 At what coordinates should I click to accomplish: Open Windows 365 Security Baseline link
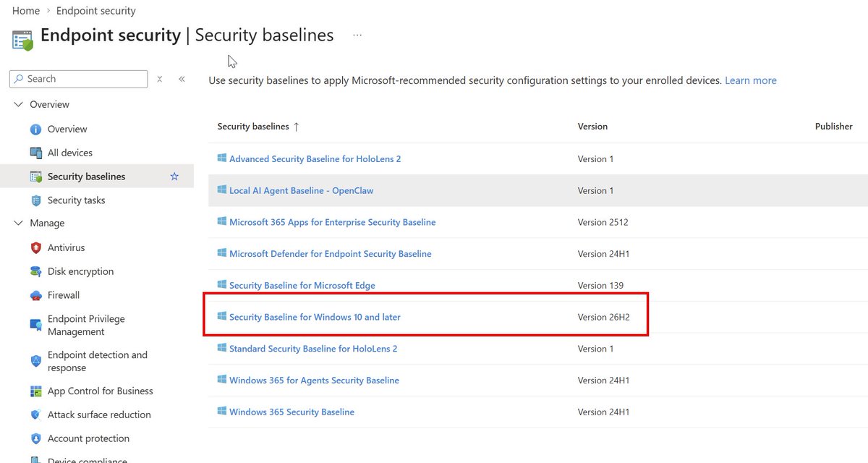292,412
